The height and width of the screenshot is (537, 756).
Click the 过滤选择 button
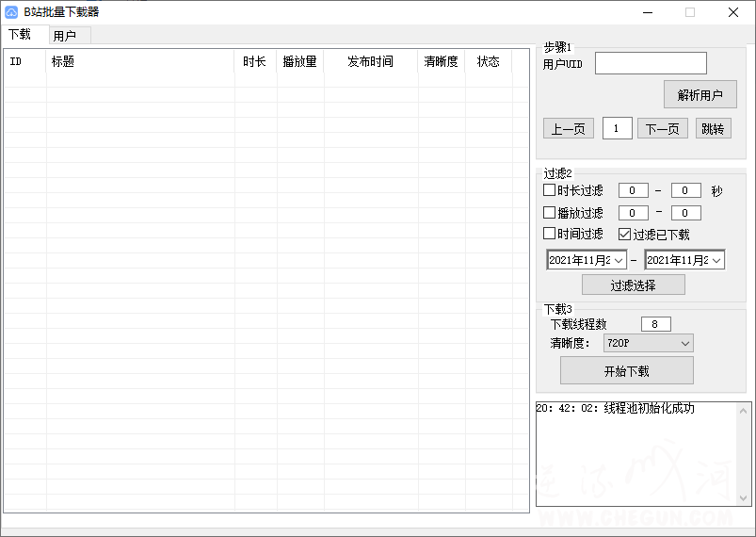point(633,285)
